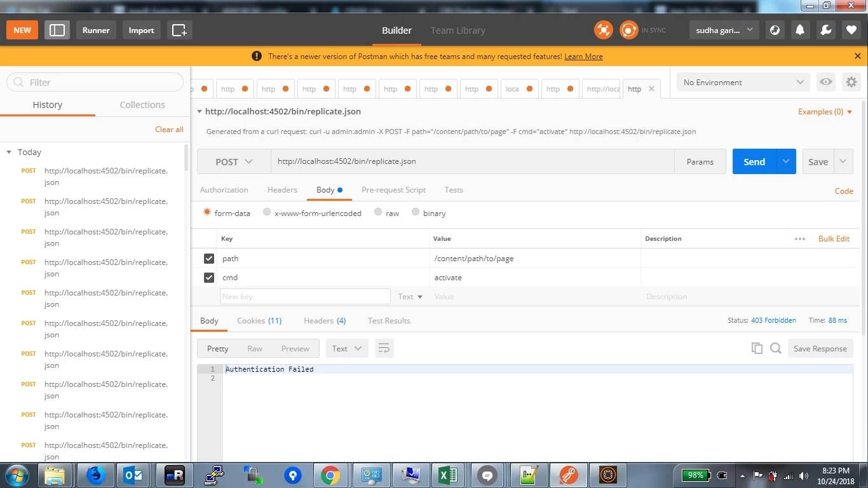The image size is (868, 488).
Task: Open environment quick look eye icon
Action: pos(825,82)
